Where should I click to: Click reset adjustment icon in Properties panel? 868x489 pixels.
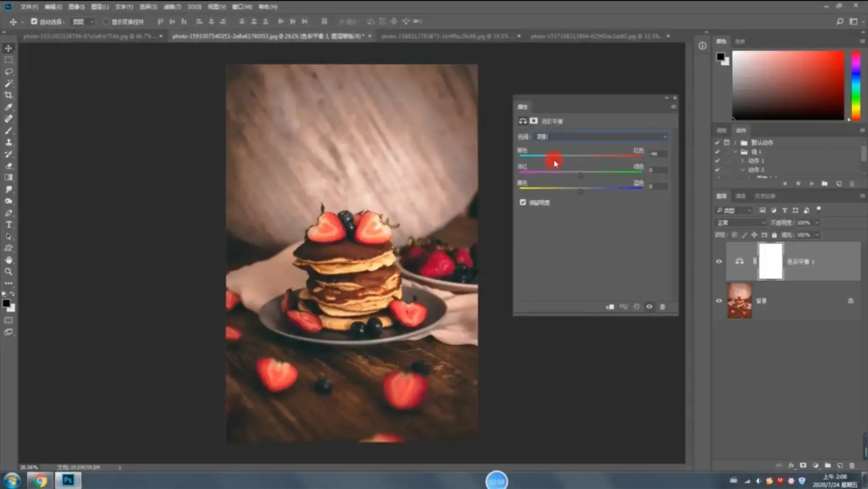point(636,307)
